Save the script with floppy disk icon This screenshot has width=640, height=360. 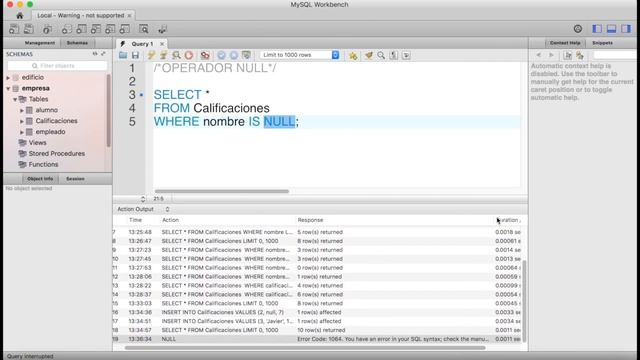(x=135, y=55)
